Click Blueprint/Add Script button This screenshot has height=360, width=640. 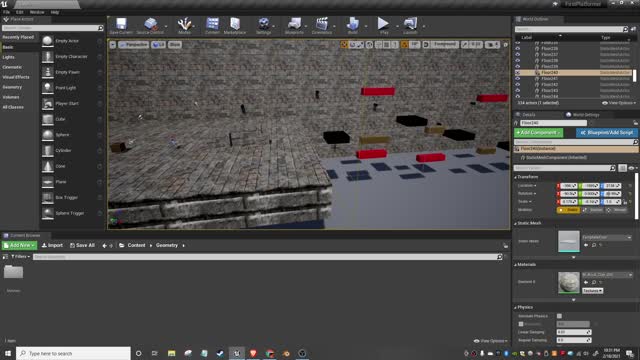click(x=607, y=133)
